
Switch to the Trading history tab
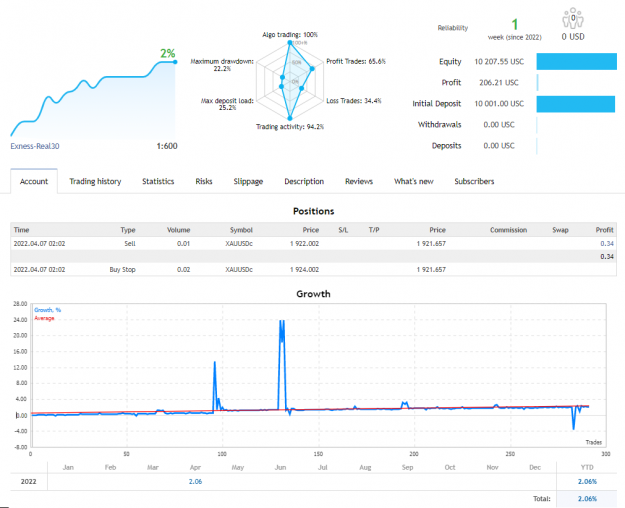[x=95, y=181]
